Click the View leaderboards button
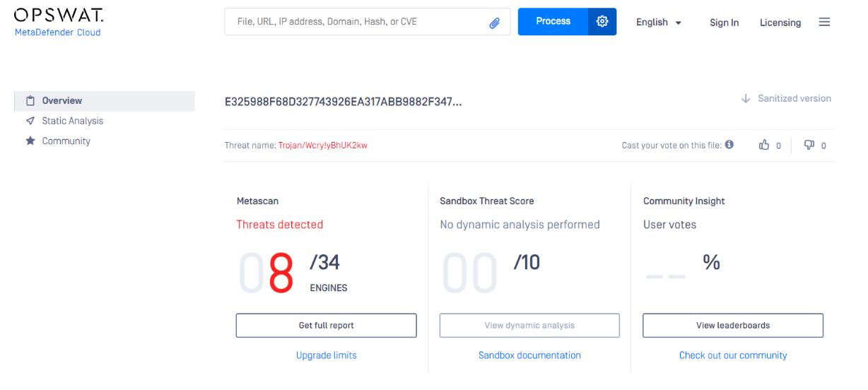Viewport: 868px width, 390px height. [x=732, y=326]
